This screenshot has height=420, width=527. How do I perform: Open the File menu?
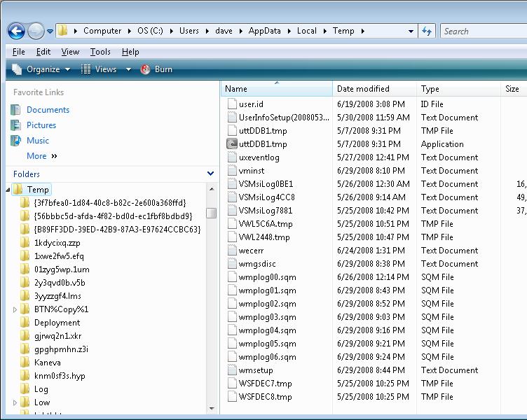[18, 52]
